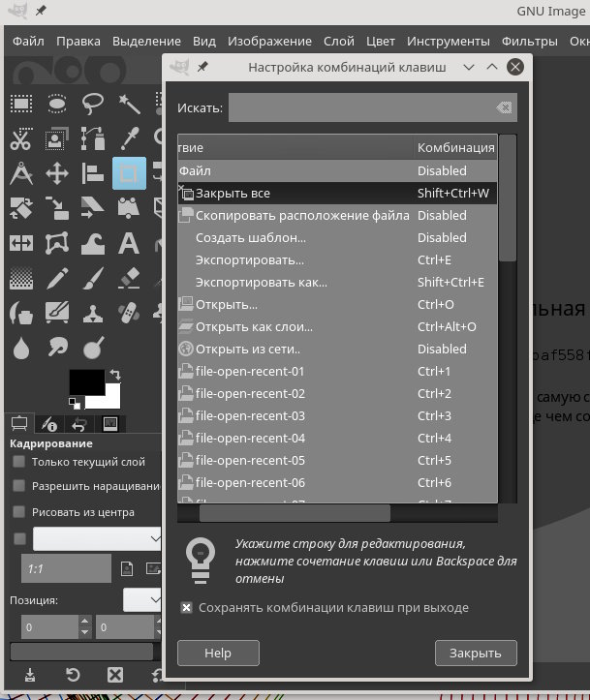Enable 'Рисовать из центра' checkbox

(18, 511)
